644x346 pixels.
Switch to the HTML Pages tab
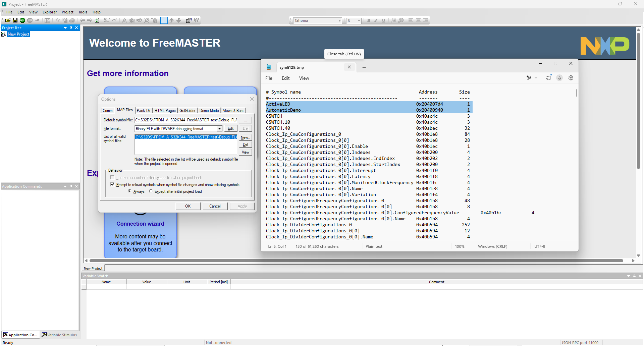(x=165, y=111)
